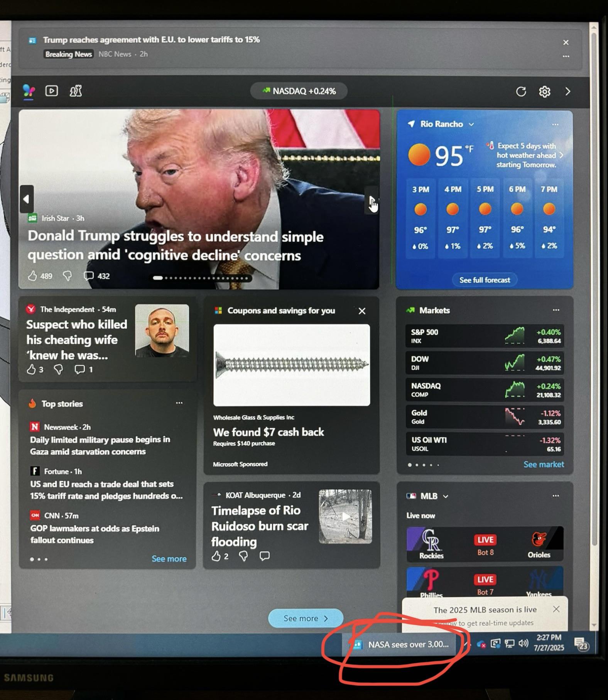
Task: Open the US Oil WTI row
Action: point(485,444)
